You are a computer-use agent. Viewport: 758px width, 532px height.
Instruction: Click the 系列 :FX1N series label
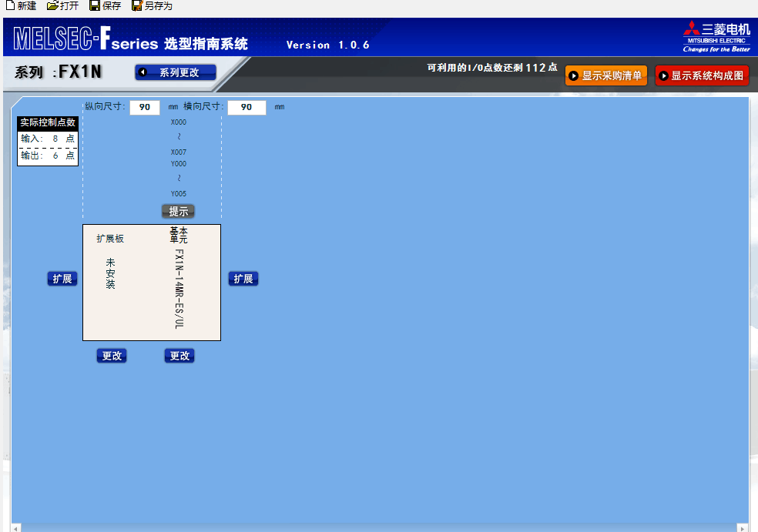click(x=59, y=72)
